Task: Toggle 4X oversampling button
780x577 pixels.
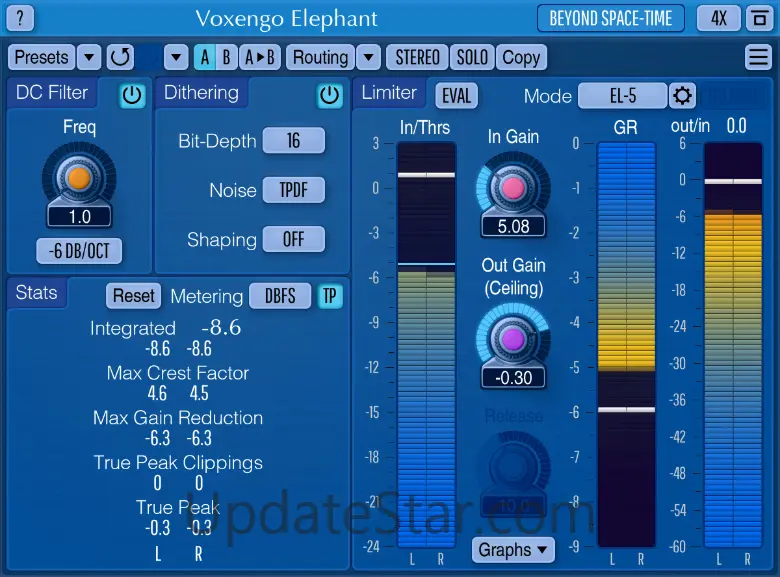Action: tap(718, 18)
